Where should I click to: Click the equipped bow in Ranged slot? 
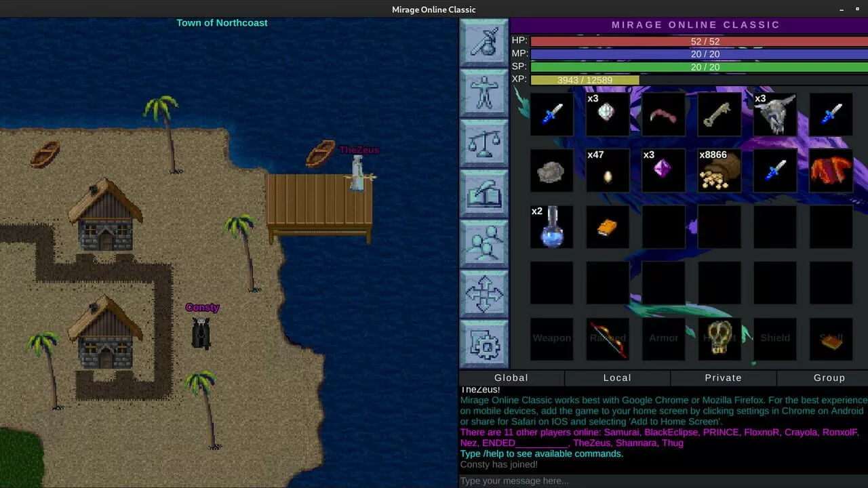(608, 339)
